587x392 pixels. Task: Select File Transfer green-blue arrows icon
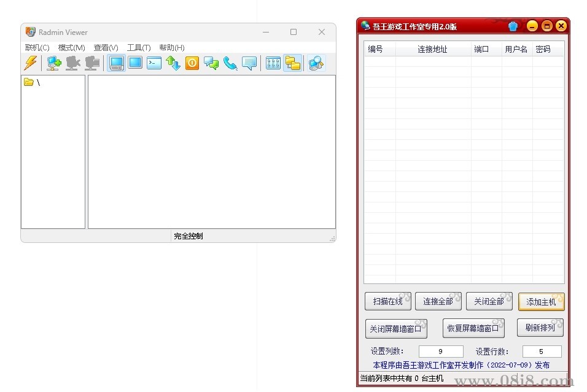point(173,63)
